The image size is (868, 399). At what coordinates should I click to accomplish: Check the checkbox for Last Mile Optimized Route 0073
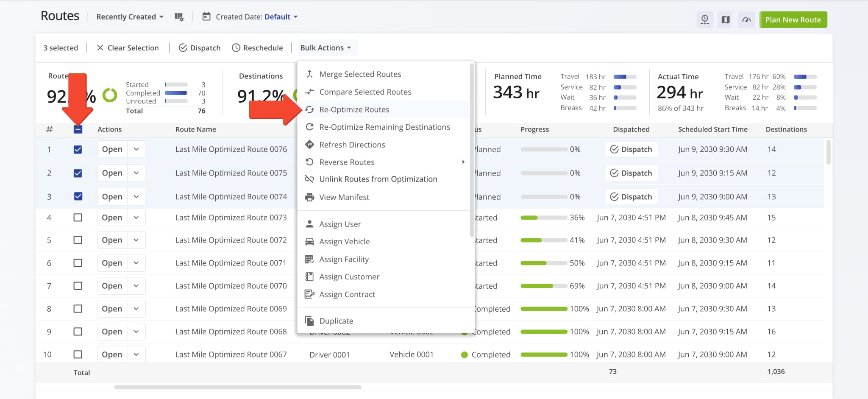78,218
